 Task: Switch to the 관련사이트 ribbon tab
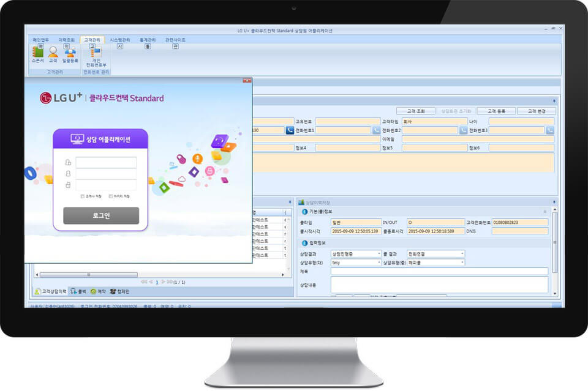(x=175, y=40)
